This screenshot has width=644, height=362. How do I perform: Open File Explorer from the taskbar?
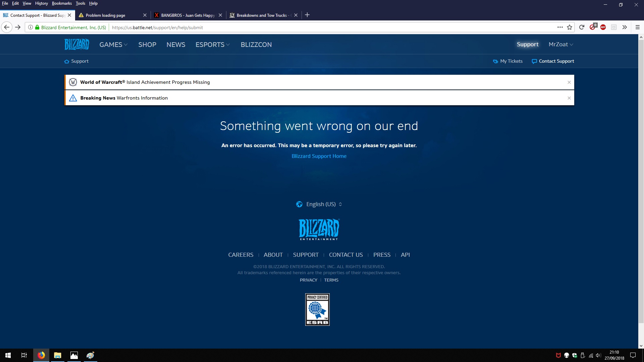point(58,355)
